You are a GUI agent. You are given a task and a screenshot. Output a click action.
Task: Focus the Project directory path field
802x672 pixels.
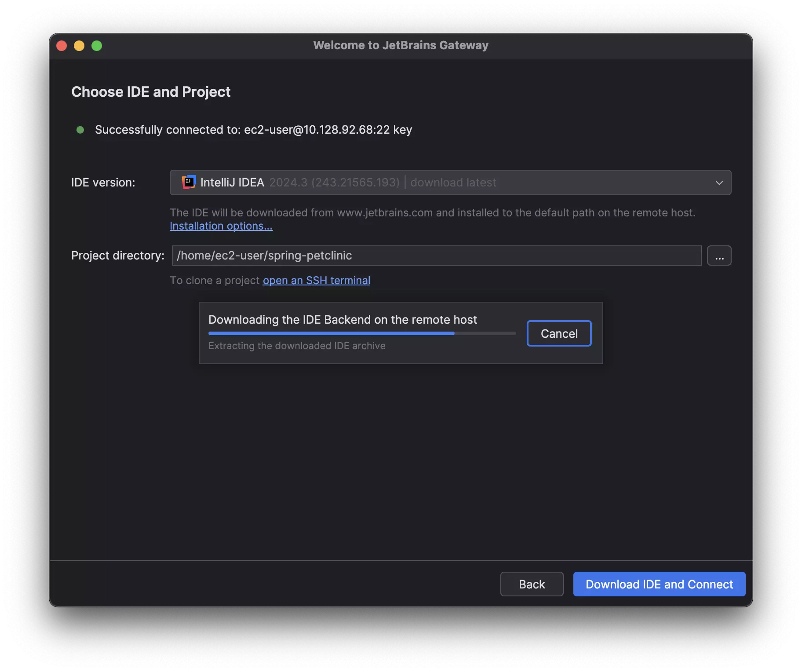(x=436, y=256)
